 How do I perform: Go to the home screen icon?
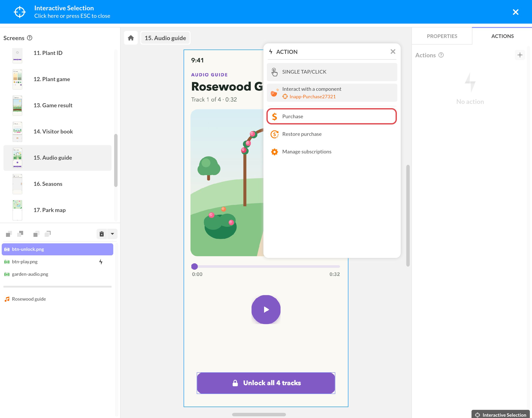click(x=131, y=38)
